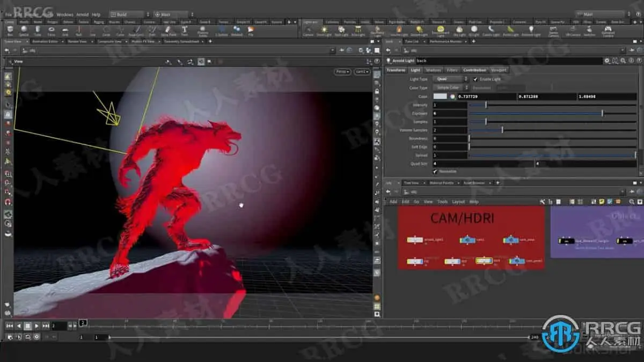This screenshot has width=644, height=362.
Task: Click the Sky Light shelf icon
Action: coord(459,30)
